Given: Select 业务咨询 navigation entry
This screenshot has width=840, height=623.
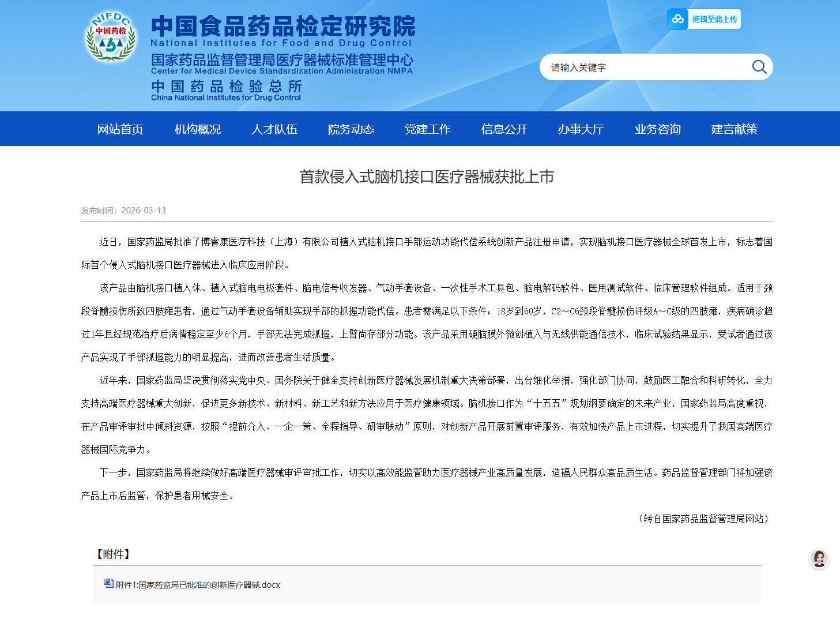Looking at the screenshot, I should coord(657,129).
